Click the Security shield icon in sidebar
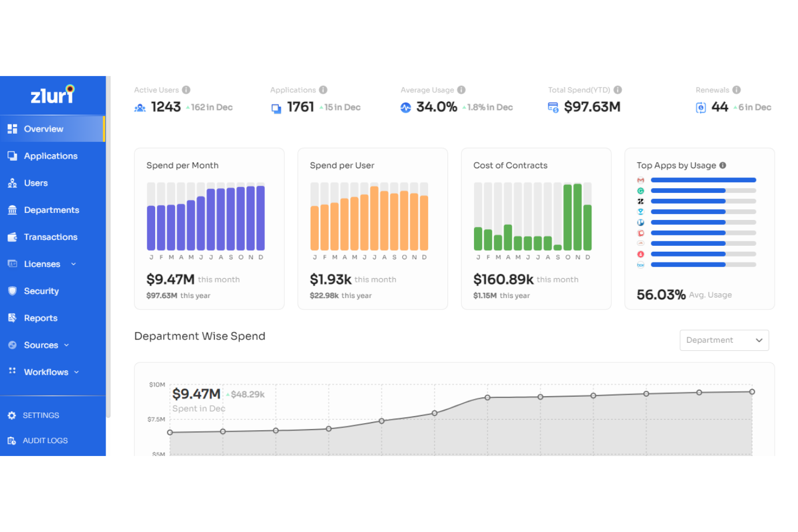Viewport: 798px width, 532px height. (12, 291)
